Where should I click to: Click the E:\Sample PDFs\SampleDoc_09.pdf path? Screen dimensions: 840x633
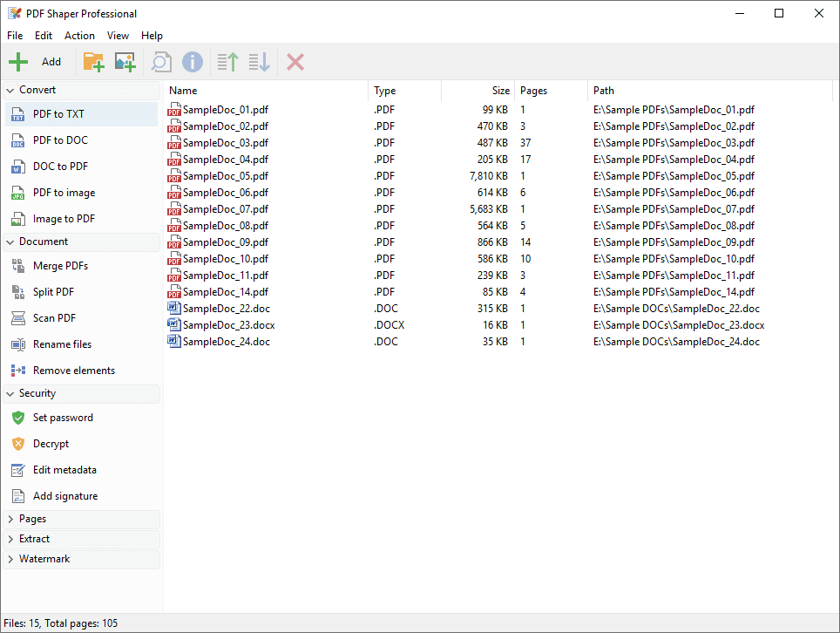point(674,242)
